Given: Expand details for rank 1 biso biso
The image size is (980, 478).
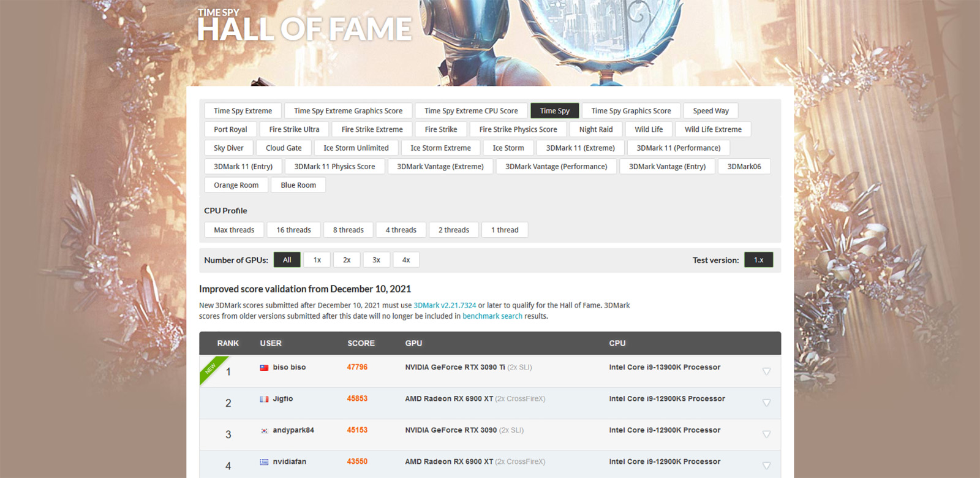Looking at the screenshot, I should (x=766, y=371).
